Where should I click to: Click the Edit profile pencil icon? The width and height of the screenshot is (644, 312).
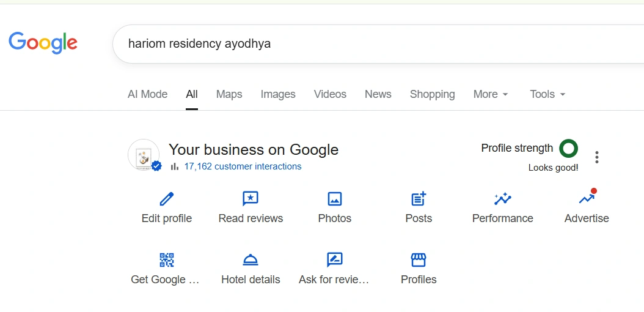(x=167, y=199)
